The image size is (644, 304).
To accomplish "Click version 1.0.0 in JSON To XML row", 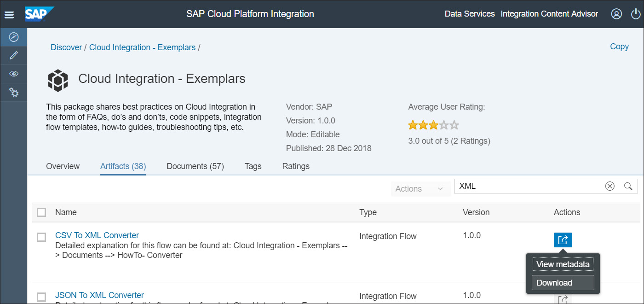I will pos(471,295).
